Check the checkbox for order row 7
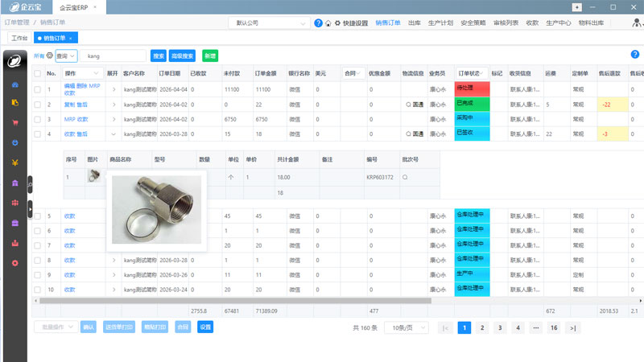Image resolution: width=644 pixels, height=362 pixels. 37,245
